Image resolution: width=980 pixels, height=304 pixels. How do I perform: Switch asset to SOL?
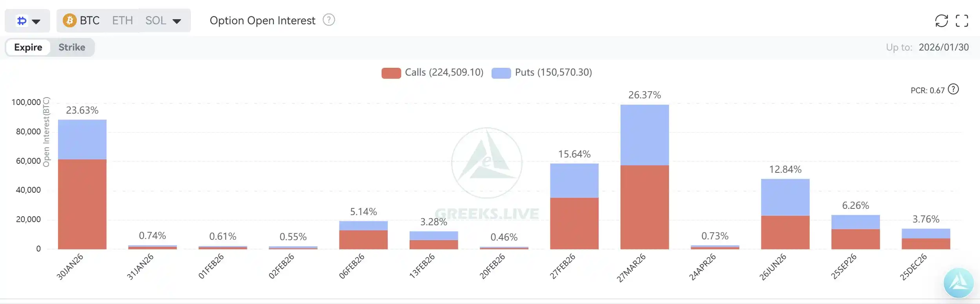click(x=156, y=20)
